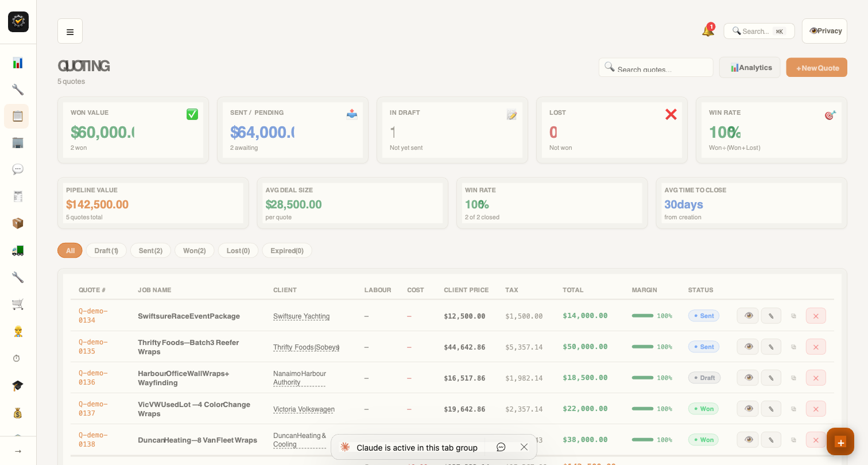Screen dimensions: 868x465
Task: Type in Search quotes field
Action: tap(656, 68)
